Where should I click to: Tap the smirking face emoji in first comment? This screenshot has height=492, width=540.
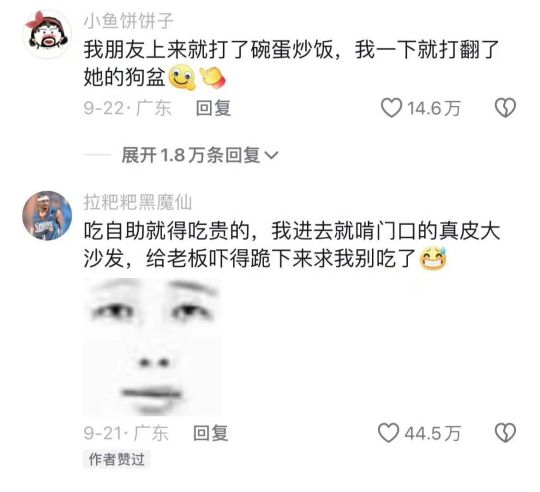(x=182, y=77)
